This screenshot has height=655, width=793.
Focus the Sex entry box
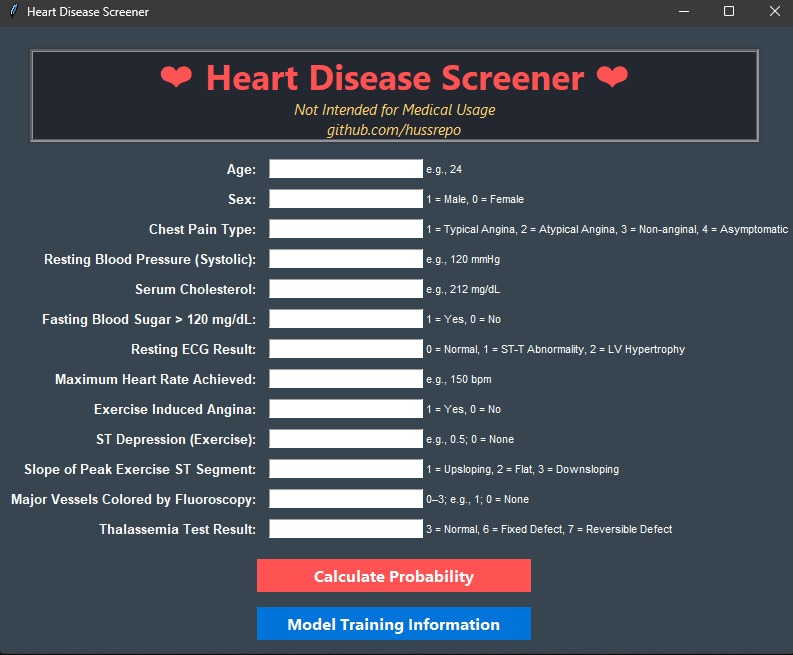[x=346, y=199]
